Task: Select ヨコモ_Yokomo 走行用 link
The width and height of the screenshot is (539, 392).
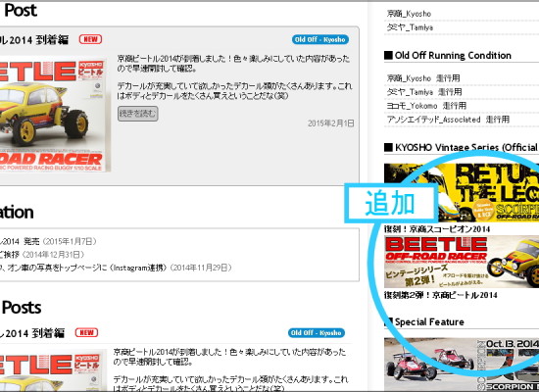Action: pos(426,106)
